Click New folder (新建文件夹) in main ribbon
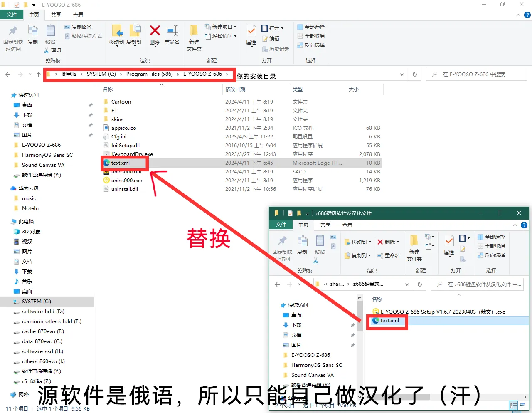Screen dimensions: 532x413 pos(194,38)
